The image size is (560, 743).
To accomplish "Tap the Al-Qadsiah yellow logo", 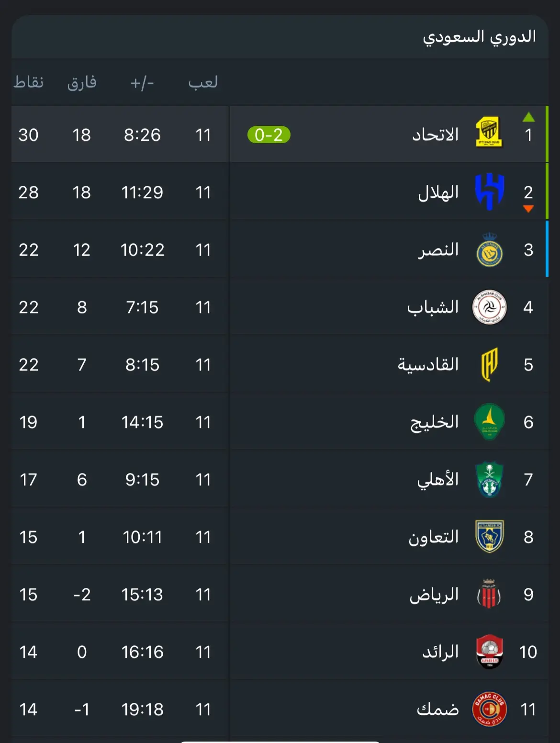I will [489, 364].
